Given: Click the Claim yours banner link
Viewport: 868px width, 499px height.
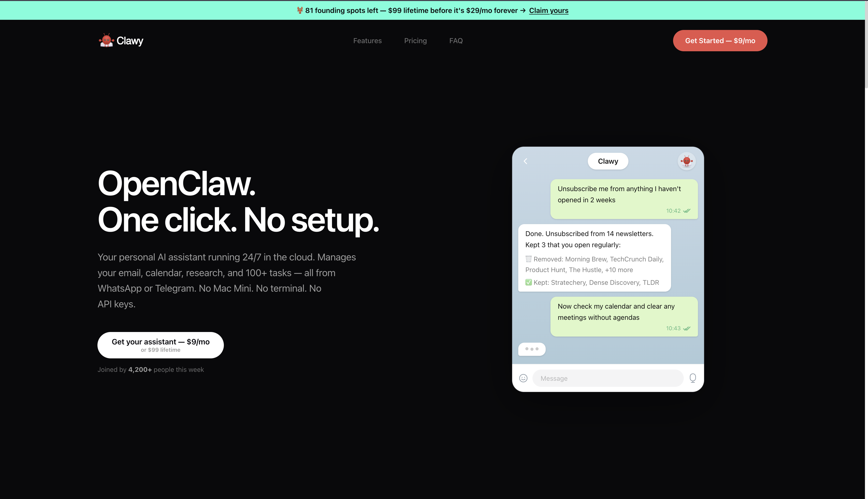Looking at the screenshot, I should (x=549, y=10).
